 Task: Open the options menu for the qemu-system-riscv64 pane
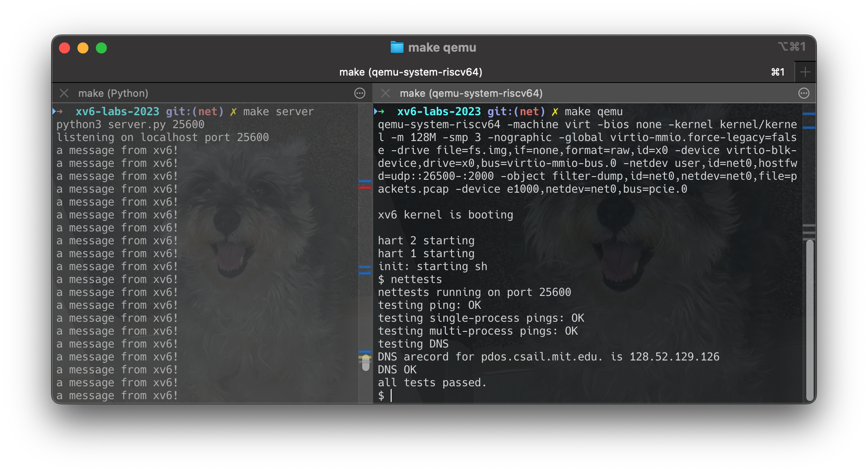(x=804, y=93)
